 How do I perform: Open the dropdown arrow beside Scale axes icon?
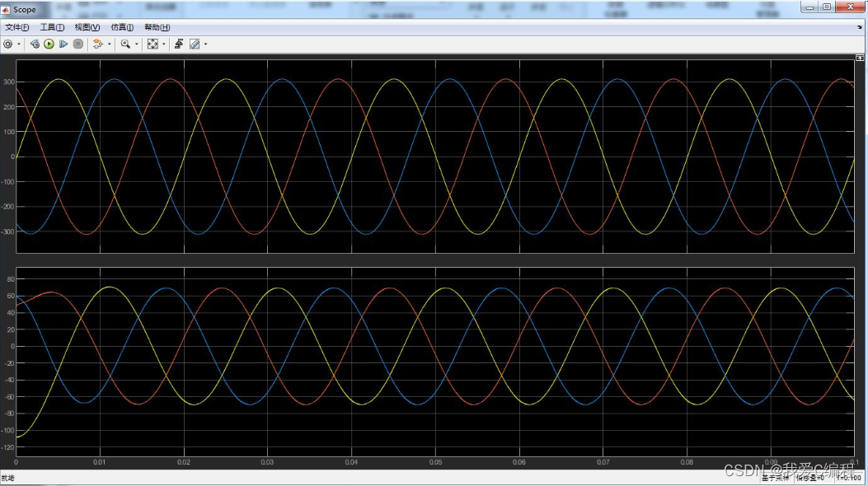tap(164, 44)
